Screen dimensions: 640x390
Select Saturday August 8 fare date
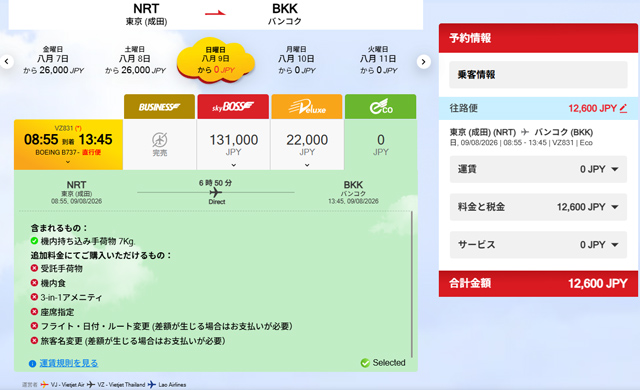[135, 60]
